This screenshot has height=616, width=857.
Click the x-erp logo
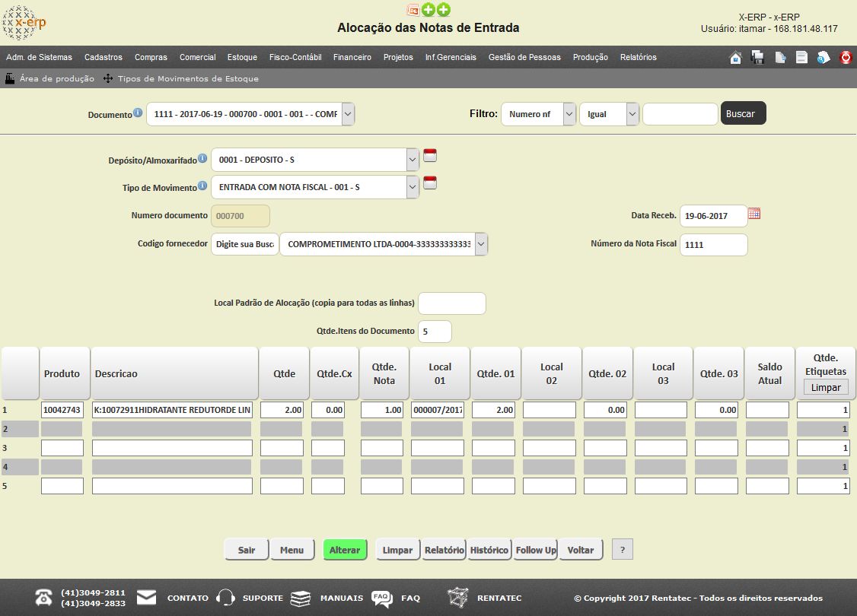(24, 22)
